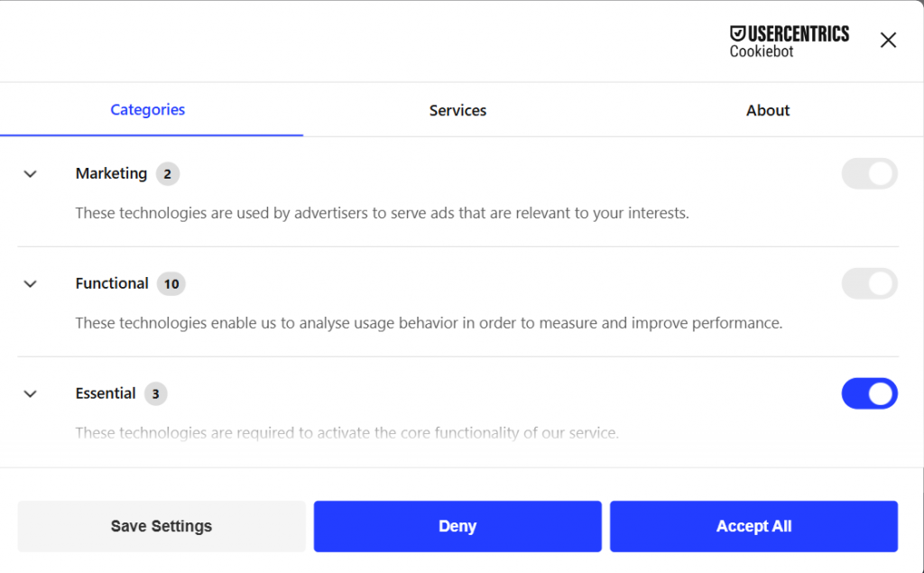Screen dimensions: 924x573
Task: Deny all optional cookies
Action: coord(457,526)
